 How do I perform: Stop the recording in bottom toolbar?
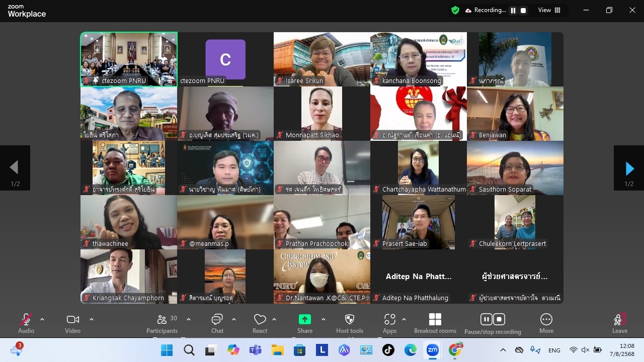click(499, 319)
